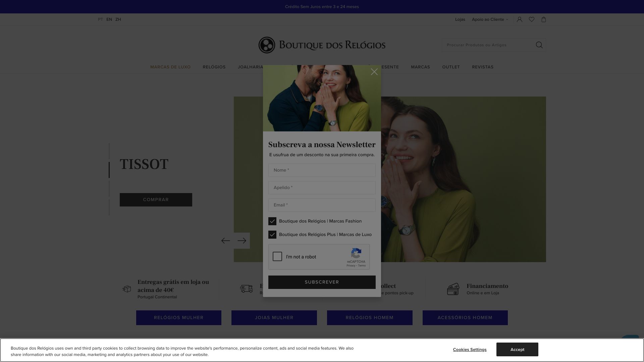
Task: Click the credit card Financiamento icon
Action: (x=453, y=289)
